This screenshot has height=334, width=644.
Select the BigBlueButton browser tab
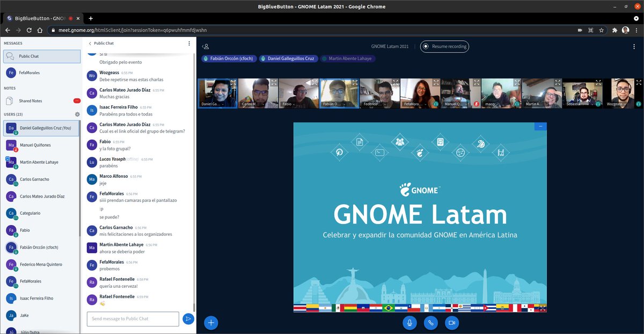(x=42, y=18)
